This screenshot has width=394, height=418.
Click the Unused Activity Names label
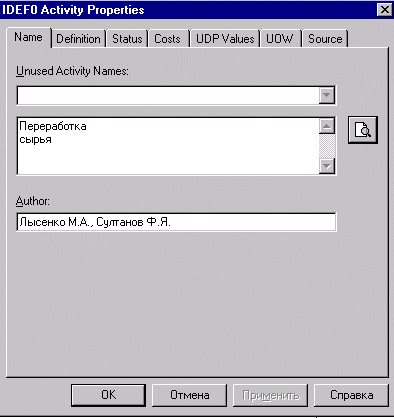point(72,71)
